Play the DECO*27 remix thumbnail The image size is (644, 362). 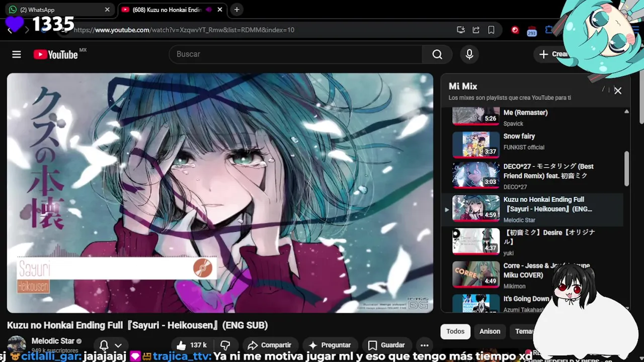pos(475,174)
